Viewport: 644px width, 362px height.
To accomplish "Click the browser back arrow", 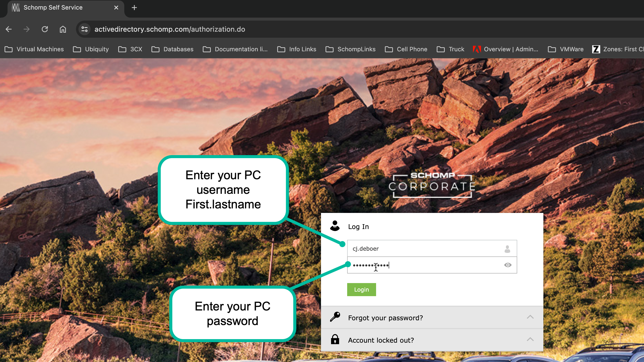I will point(9,29).
